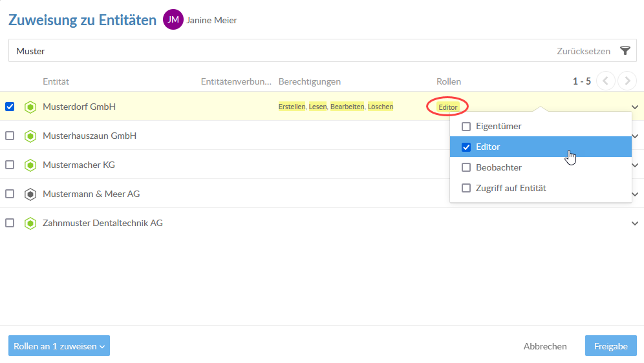Click the Lesen permission label

[x=317, y=107]
